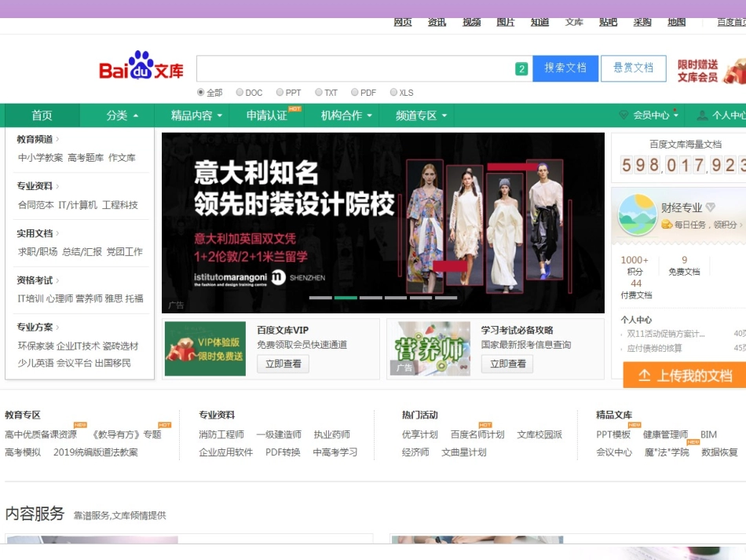Click the Baidu Wenku logo
Viewport: 746px width, 560px height.
click(141, 68)
